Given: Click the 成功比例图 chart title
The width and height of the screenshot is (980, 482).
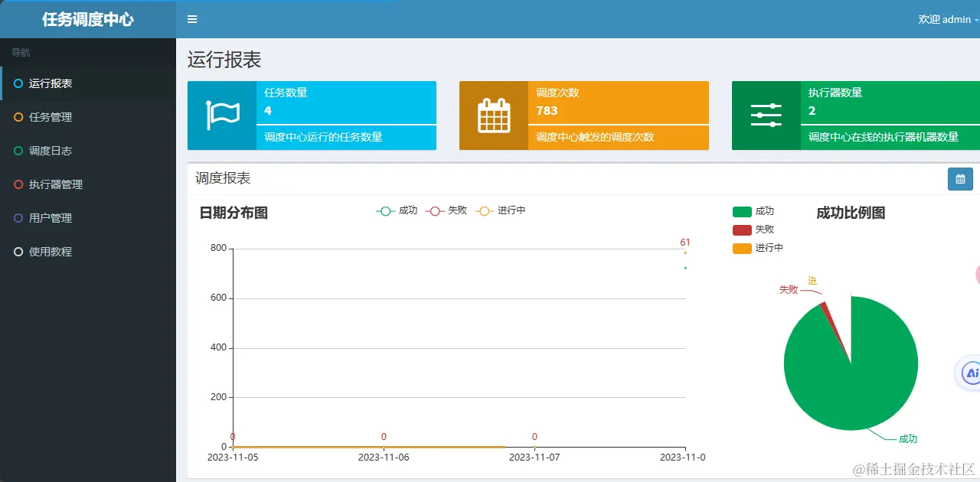Looking at the screenshot, I should pyautogui.click(x=851, y=213).
